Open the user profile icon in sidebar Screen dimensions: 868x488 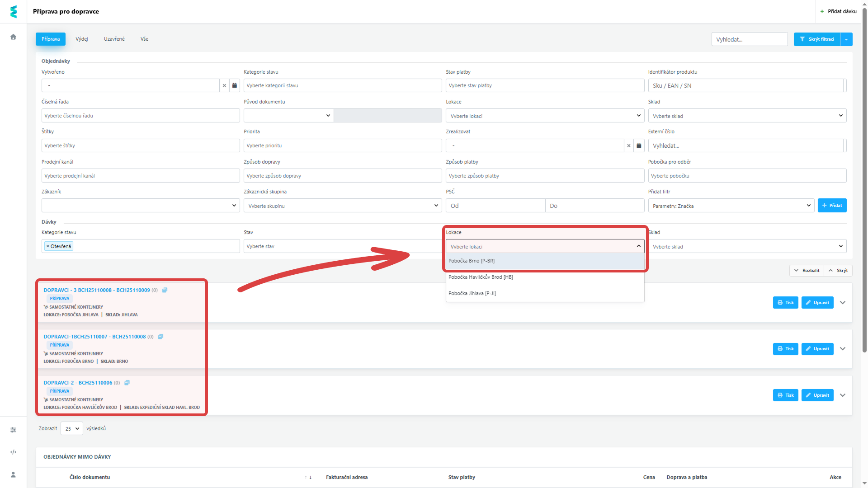tap(13, 474)
